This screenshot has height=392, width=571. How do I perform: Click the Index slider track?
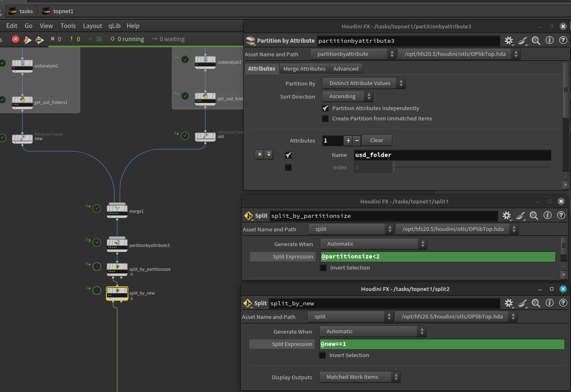(472, 167)
